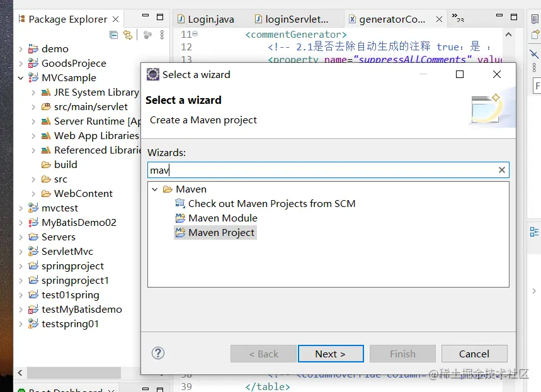Click the Maven folder icon
This screenshot has width=541, height=392.
click(168, 189)
